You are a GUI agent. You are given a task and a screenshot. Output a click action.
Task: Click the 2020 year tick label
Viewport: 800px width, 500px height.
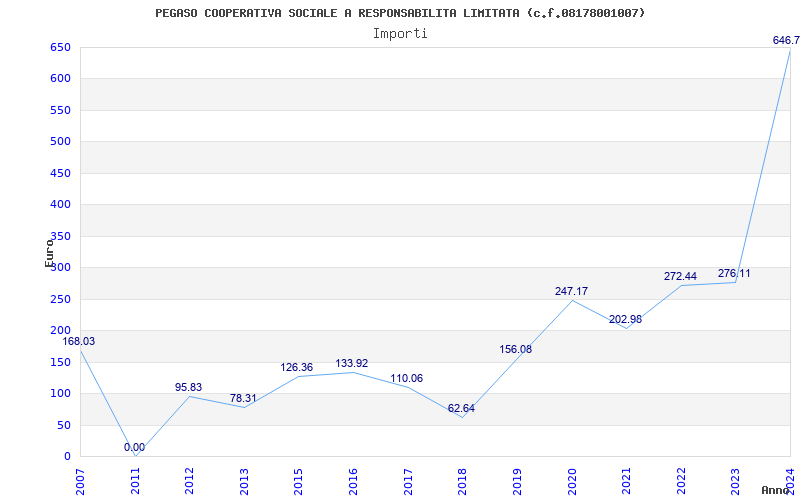click(x=571, y=482)
